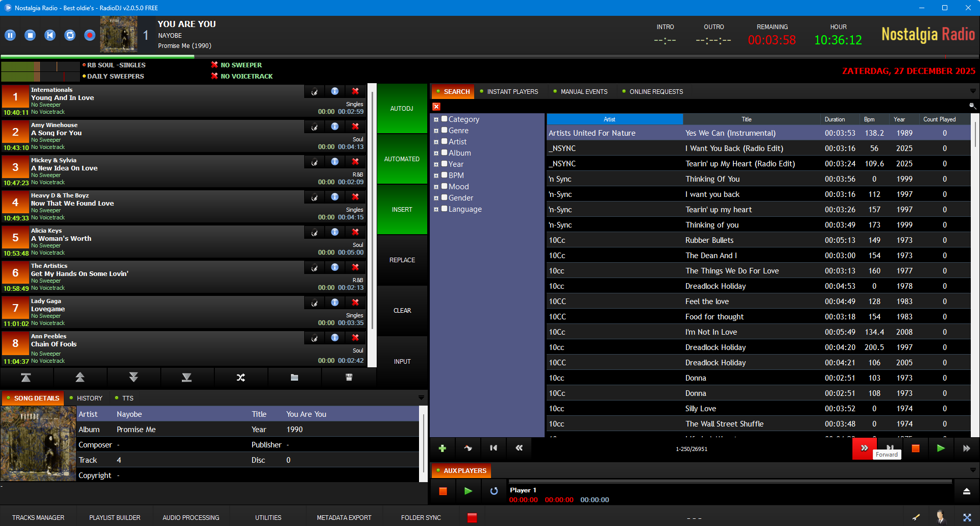Screen dimensions: 980x526
Task: Switch to the Instant Players tab
Action: click(512, 92)
